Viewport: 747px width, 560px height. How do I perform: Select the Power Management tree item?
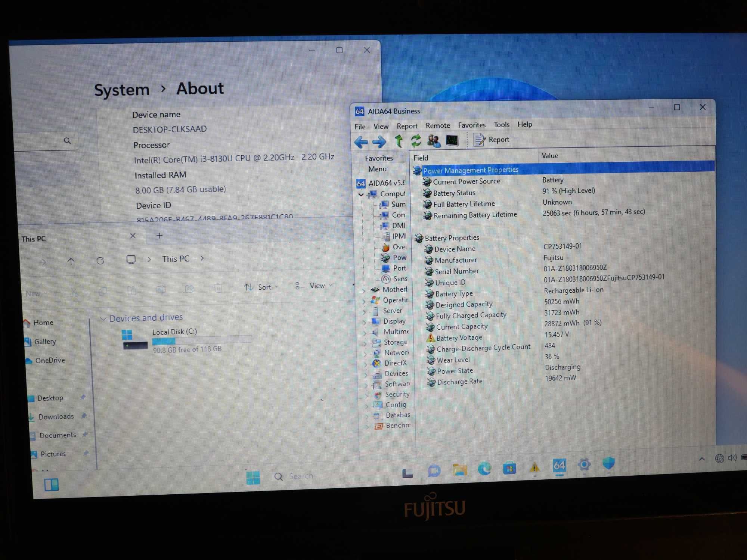pyautogui.click(x=394, y=257)
